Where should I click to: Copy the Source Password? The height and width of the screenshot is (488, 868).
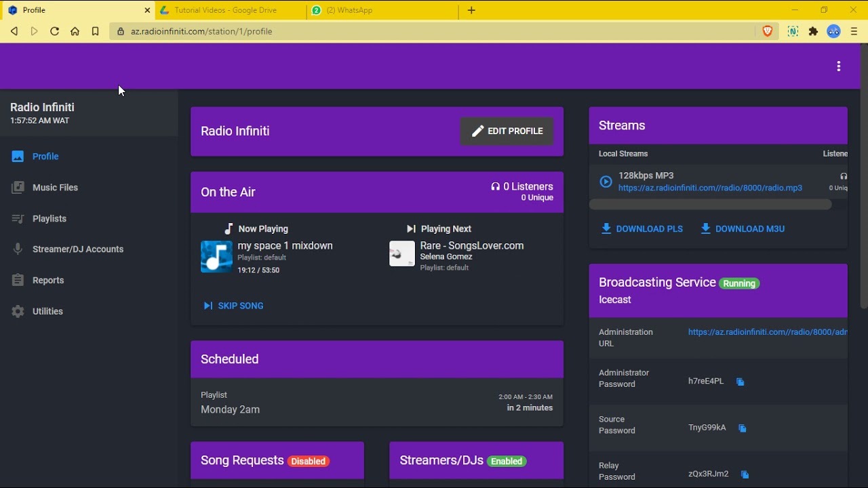[743, 428]
